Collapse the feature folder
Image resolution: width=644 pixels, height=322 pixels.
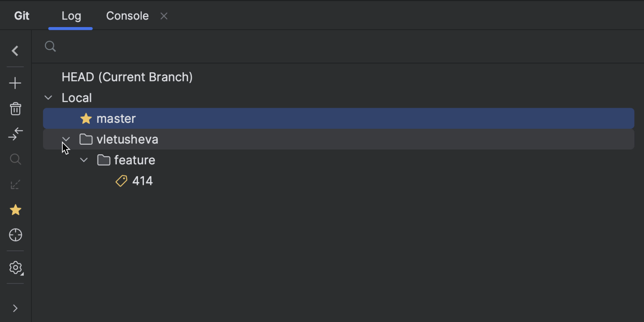pyautogui.click(x=83, y=160)
